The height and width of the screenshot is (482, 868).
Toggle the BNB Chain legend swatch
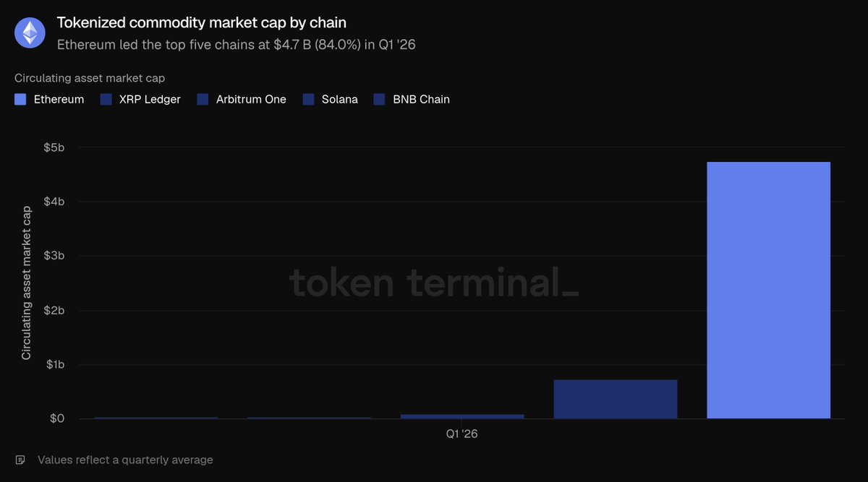(x=379, y=100)
